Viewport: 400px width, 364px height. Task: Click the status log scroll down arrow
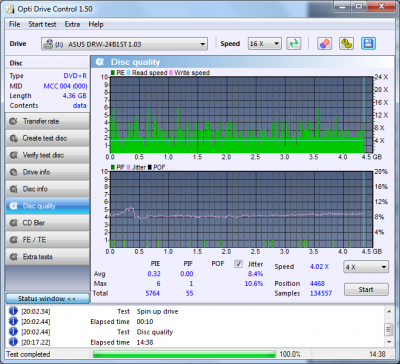click(x=389, y=342)
